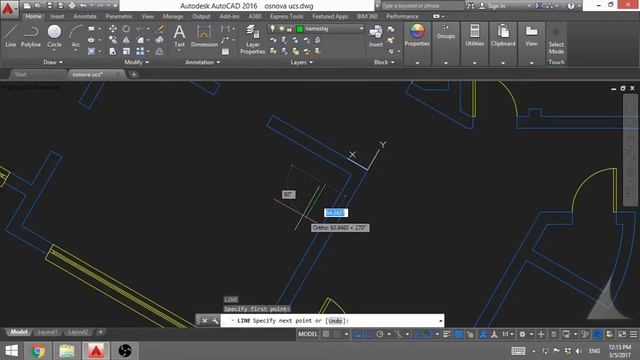Switch to the Annotate ribbon tab

click(85, 16)
